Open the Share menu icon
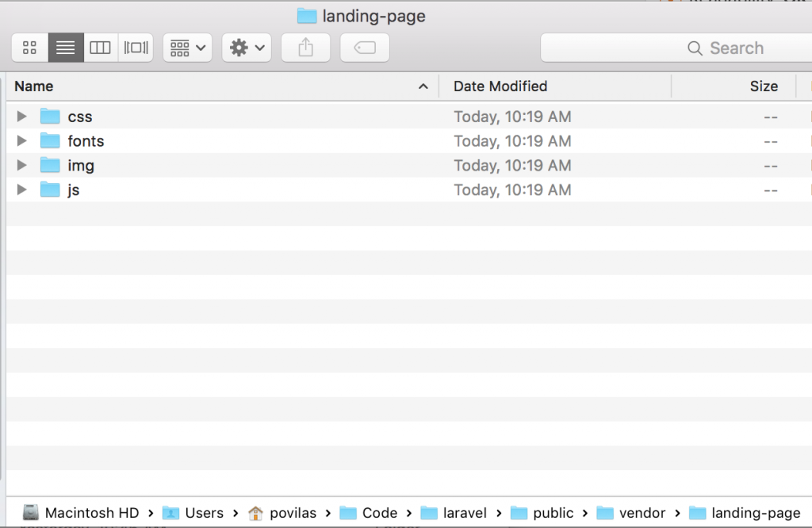 [305, 48]
